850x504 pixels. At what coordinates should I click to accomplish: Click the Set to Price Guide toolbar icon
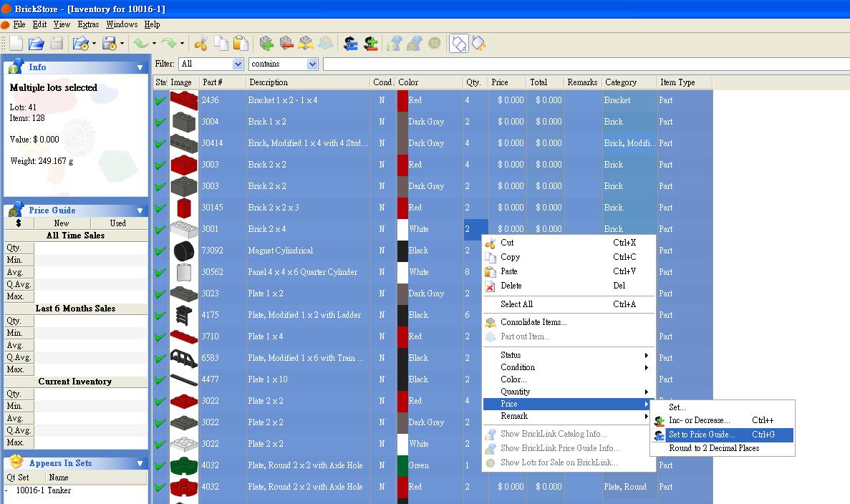(351, 44)
